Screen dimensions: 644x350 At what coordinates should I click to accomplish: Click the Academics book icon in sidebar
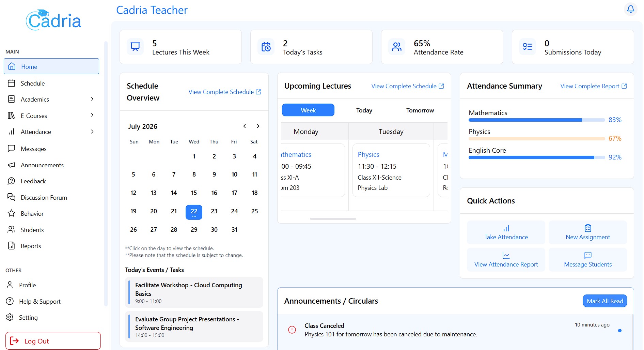(12, 99)
